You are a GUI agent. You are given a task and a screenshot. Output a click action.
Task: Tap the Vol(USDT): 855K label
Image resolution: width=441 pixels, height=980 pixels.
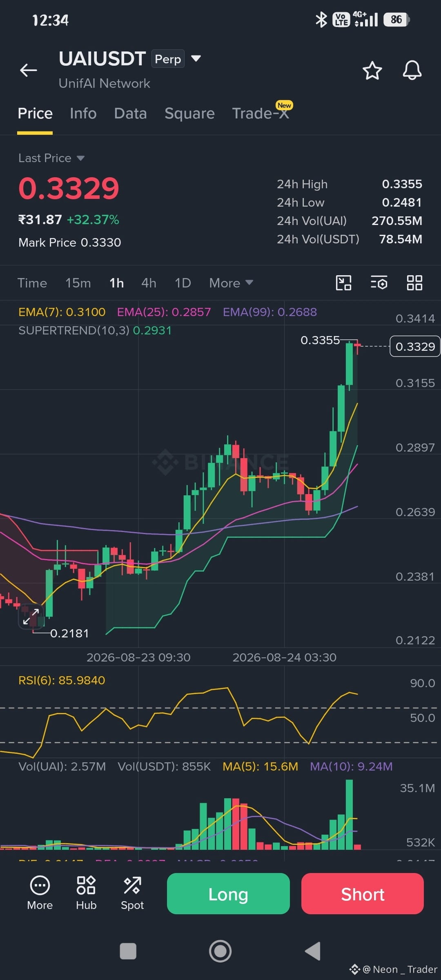pos(164,766)
